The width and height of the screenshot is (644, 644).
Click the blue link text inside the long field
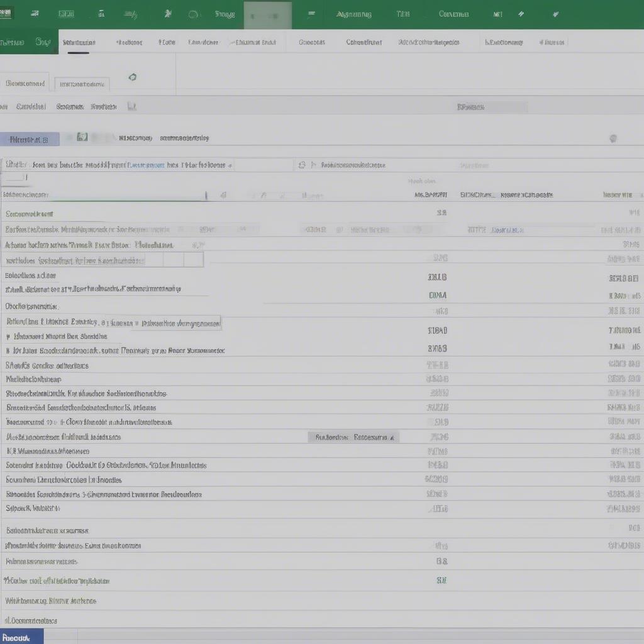click(x=146, y=165)
